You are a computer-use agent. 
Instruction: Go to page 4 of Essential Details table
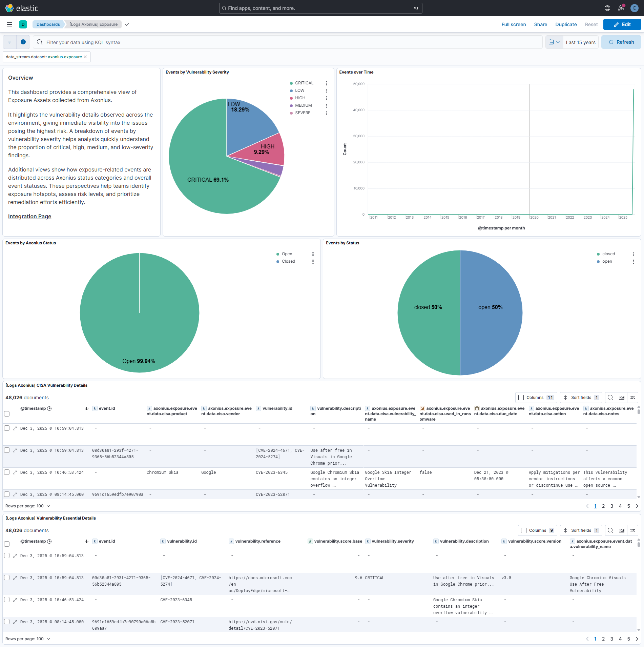click(x=620, y=639)
